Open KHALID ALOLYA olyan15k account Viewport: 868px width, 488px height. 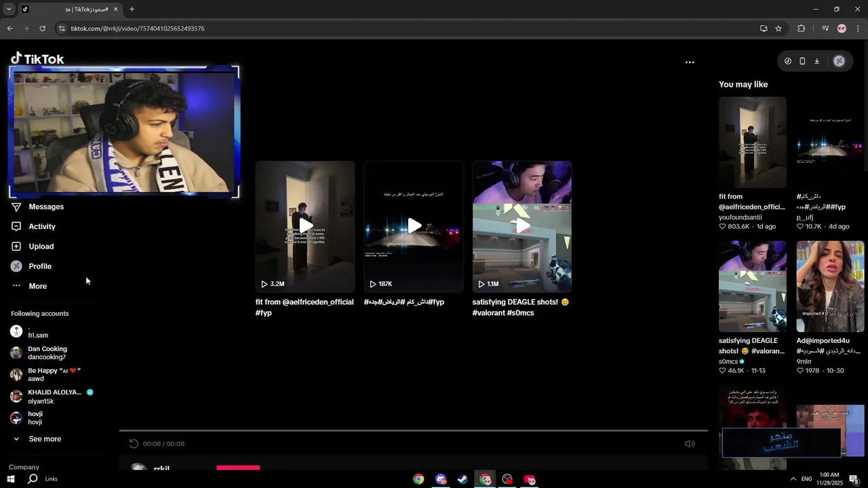53,396
